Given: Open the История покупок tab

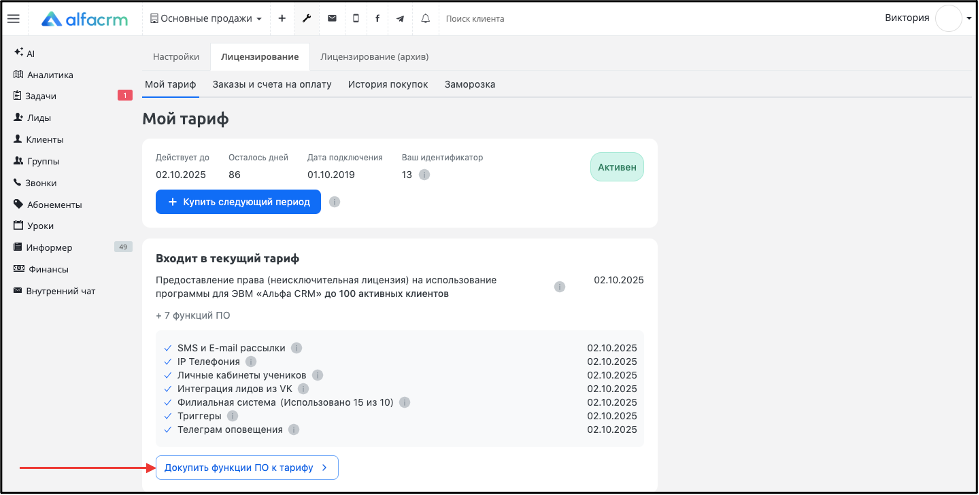Looking at the screenshot, I should (388, 84).
